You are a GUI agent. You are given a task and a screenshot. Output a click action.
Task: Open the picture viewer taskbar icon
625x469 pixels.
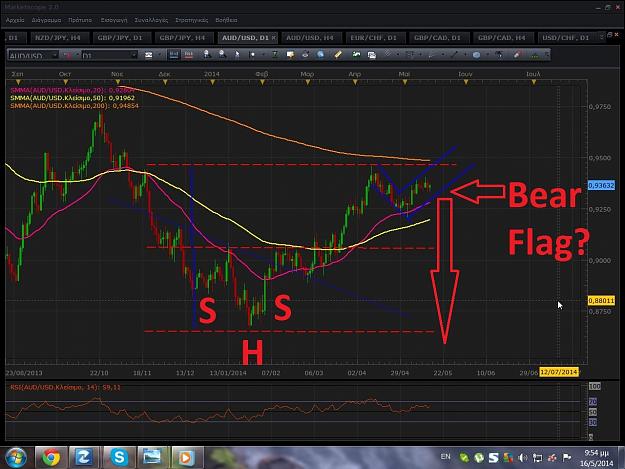152,457
